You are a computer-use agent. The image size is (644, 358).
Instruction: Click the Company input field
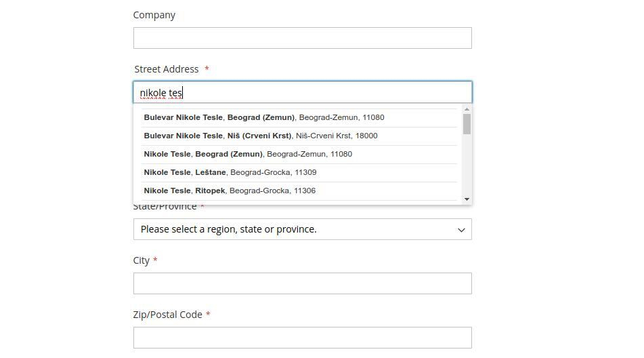click(x=302, y=38)
